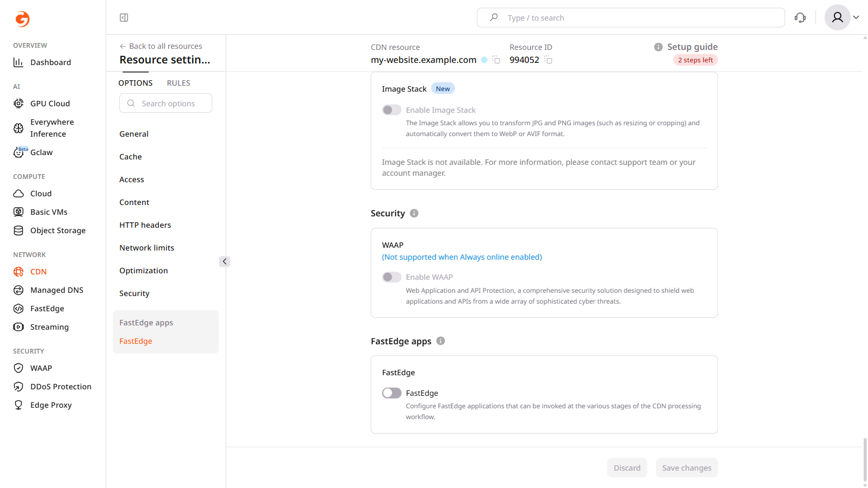Open the GPU Cloud chip icon

18,104
